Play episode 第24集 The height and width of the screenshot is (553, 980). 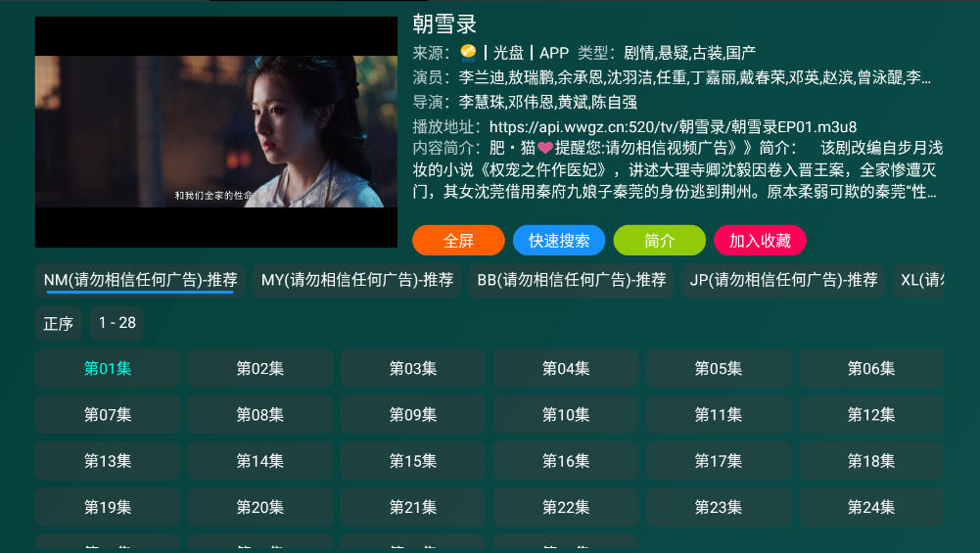(x=871, y=507)
